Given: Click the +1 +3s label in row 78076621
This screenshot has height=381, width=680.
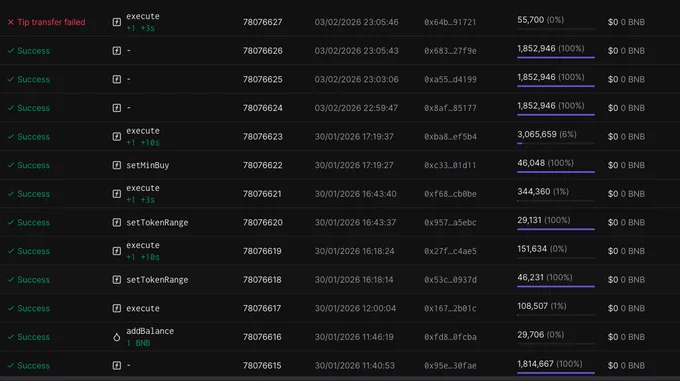Looking at the screenshot, I should pyautogui.click(x=141, y=200).
